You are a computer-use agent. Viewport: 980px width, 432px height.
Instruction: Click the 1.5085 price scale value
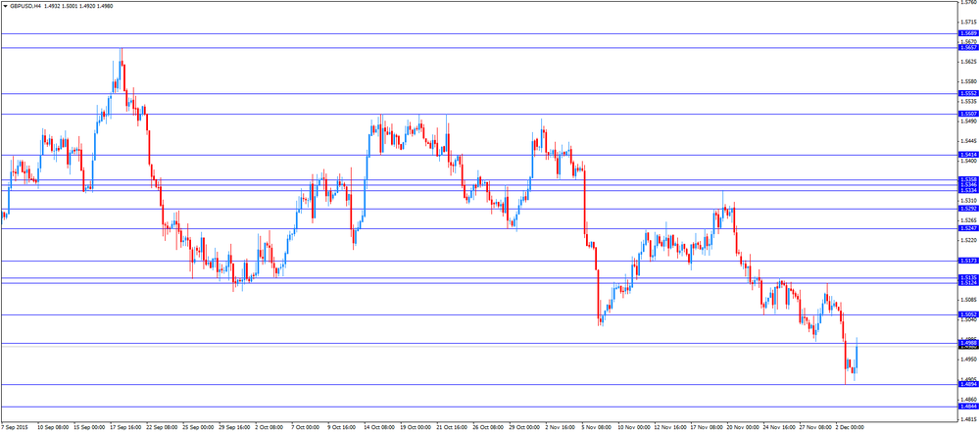pos(967,300)
